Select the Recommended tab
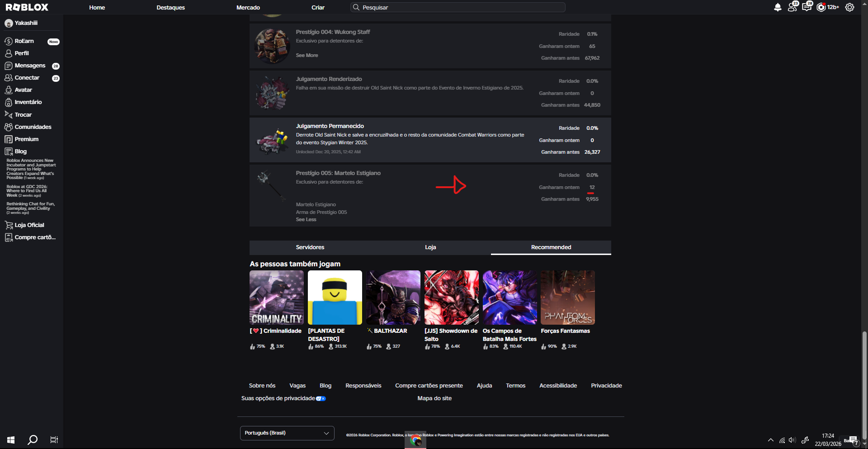This screenshot has width=868, height=449. [551, 247]
